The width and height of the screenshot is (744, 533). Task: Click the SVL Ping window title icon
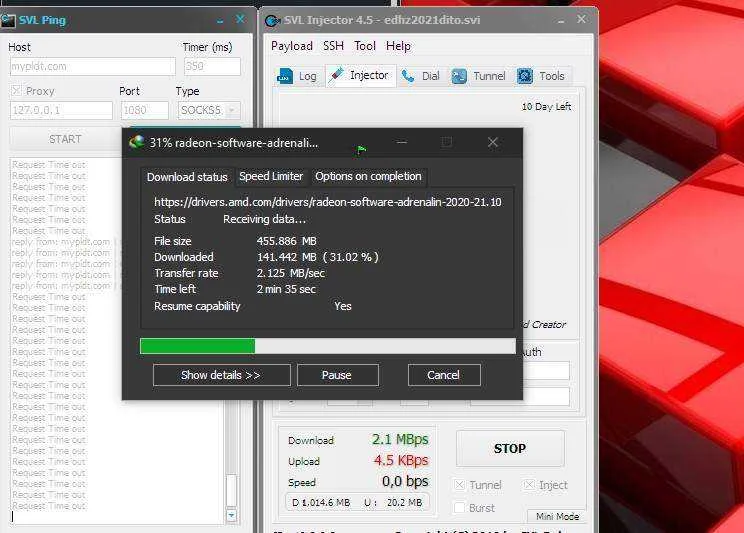pyautogui.click(x=8, y=20)
